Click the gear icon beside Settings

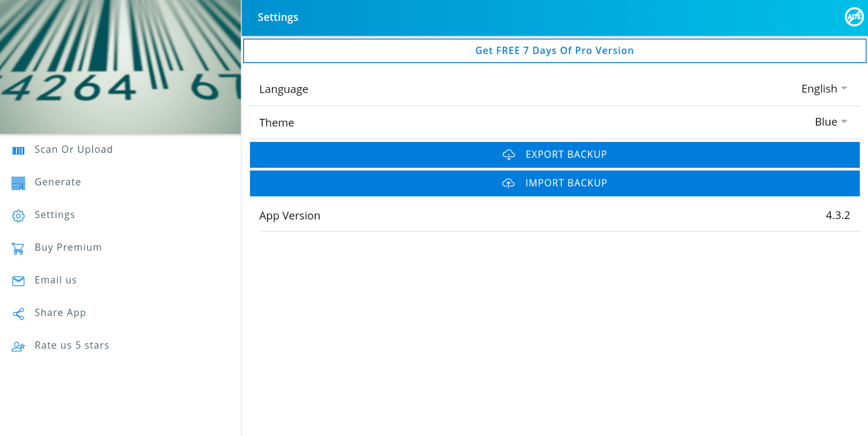tap(18, 216)
